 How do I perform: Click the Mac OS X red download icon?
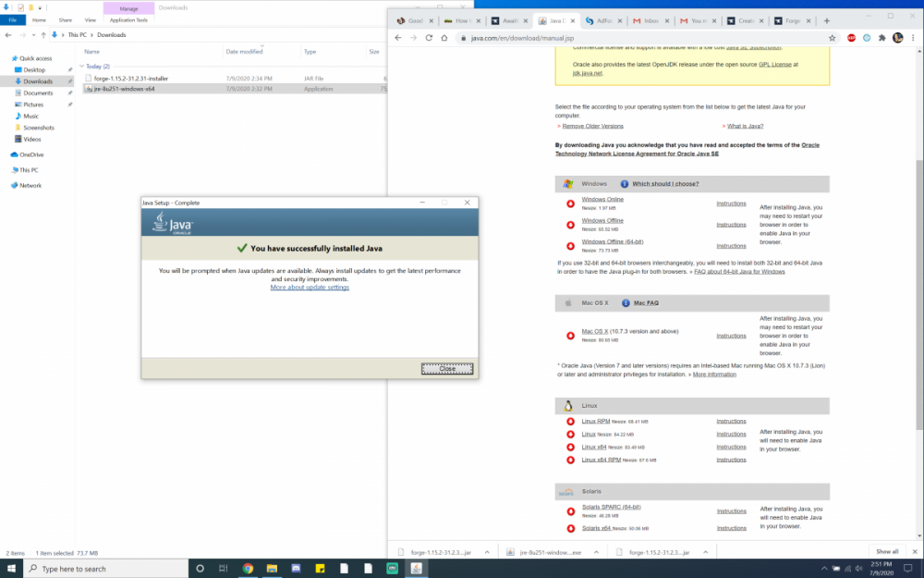click(x=570, y=334)
